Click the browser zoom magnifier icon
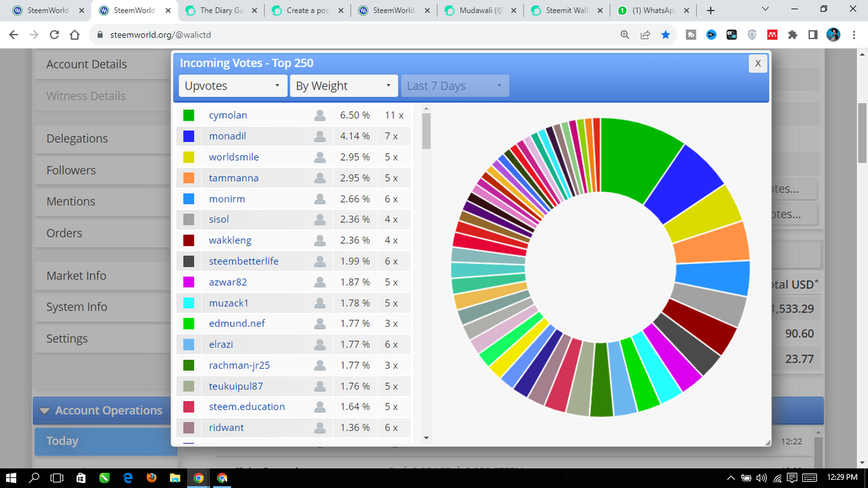The image size is (868, 488). 625,35
